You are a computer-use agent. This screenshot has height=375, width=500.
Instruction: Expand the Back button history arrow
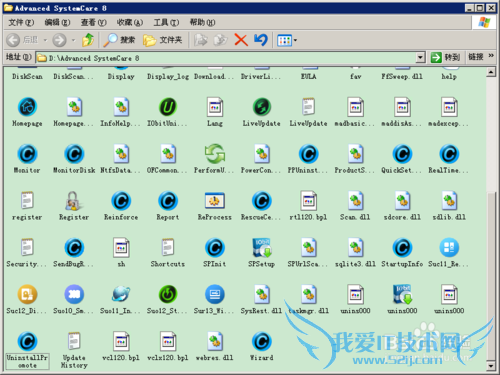[x=45, y=40]
